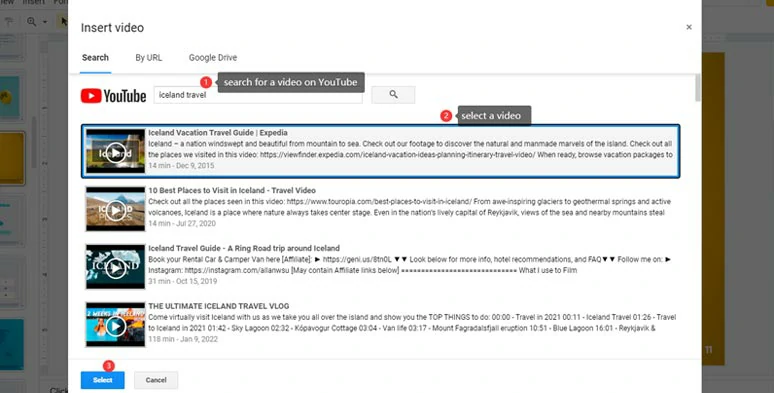Click '14 min - Jul 27, 2020' text

click(x=182, y=223)
